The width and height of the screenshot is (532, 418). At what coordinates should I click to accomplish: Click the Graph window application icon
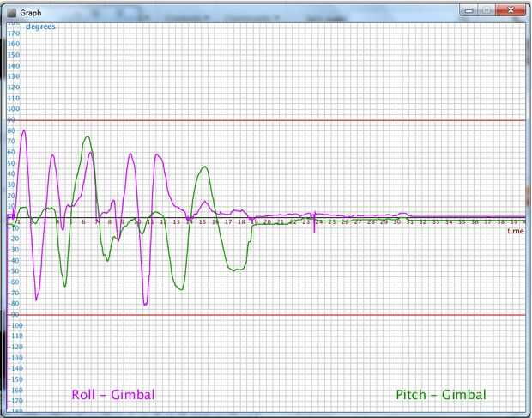(11, 13)
